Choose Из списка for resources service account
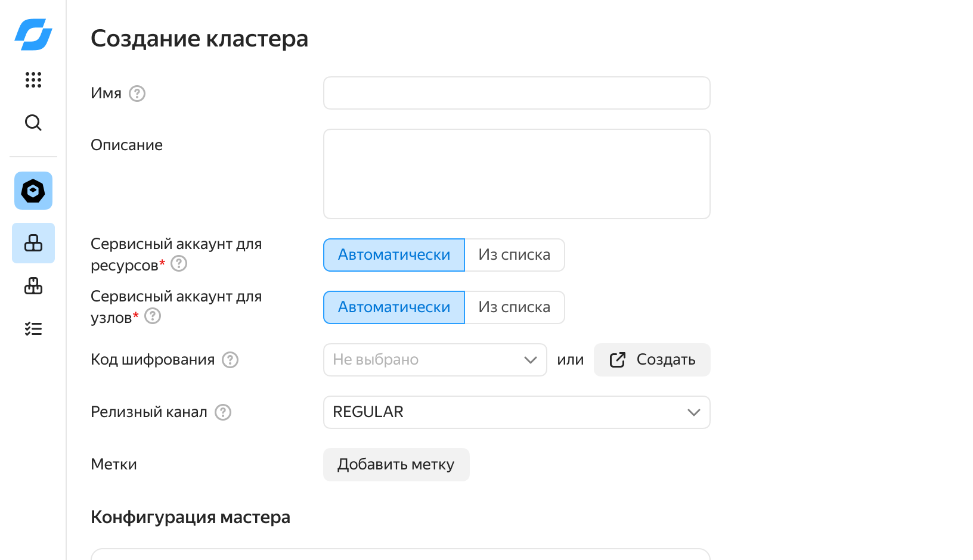This screenshot has height=560, width=973. coord(514,255)
